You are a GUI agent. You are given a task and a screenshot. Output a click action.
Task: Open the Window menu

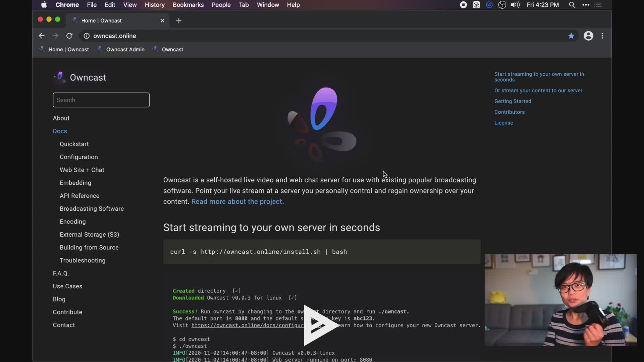tap(268, 5)
